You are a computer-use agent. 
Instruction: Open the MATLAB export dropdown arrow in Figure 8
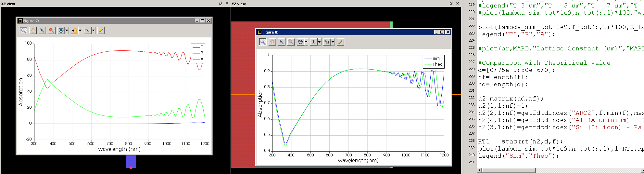[x=333, y=42]
